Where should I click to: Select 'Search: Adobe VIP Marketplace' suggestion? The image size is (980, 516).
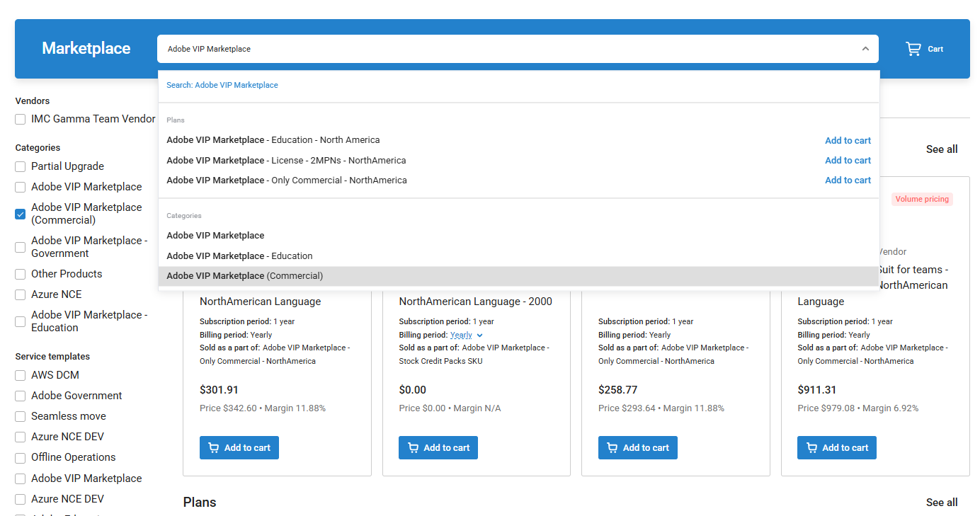[222, 85]
